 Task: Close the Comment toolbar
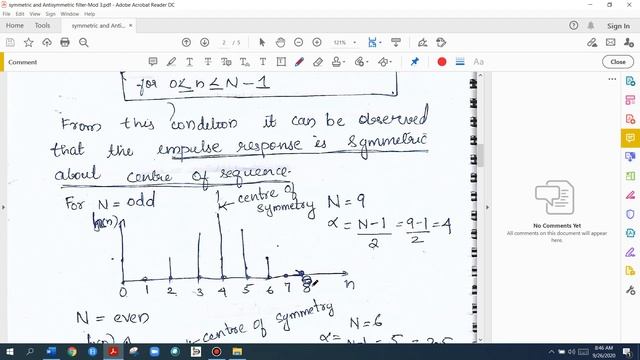[618, 62]
